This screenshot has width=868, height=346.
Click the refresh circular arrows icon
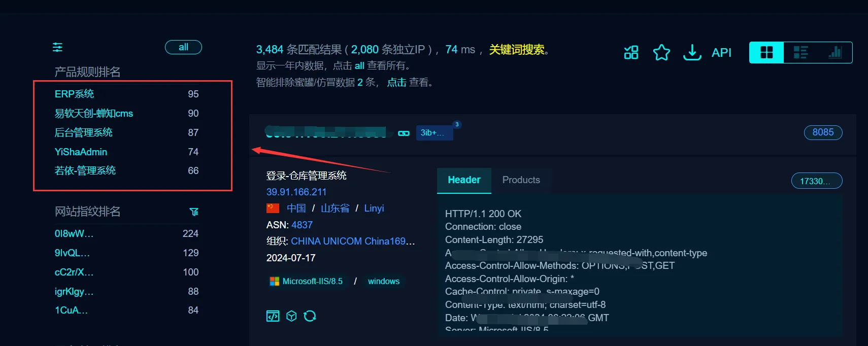tap(310, 316)
